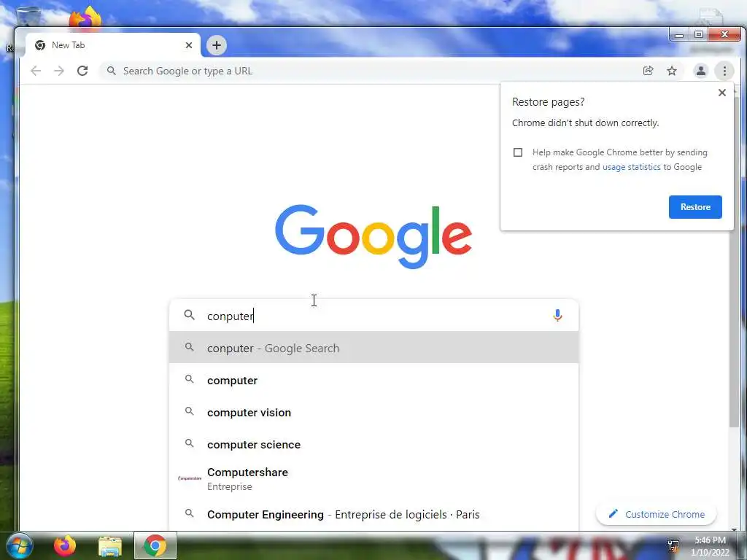The image size is (747, 560).
Task: Click the address bar magnifier icon
Action: click(x=111, y=71)
